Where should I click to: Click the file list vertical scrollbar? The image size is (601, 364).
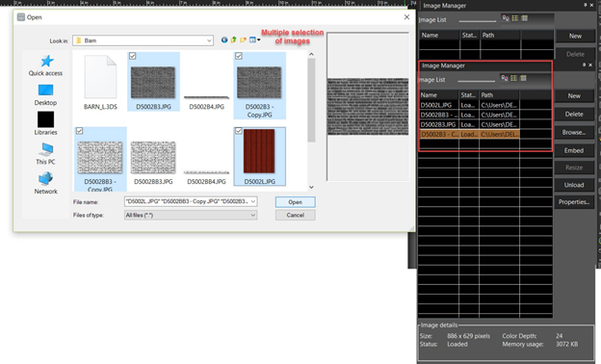click(x=311, y=99)
